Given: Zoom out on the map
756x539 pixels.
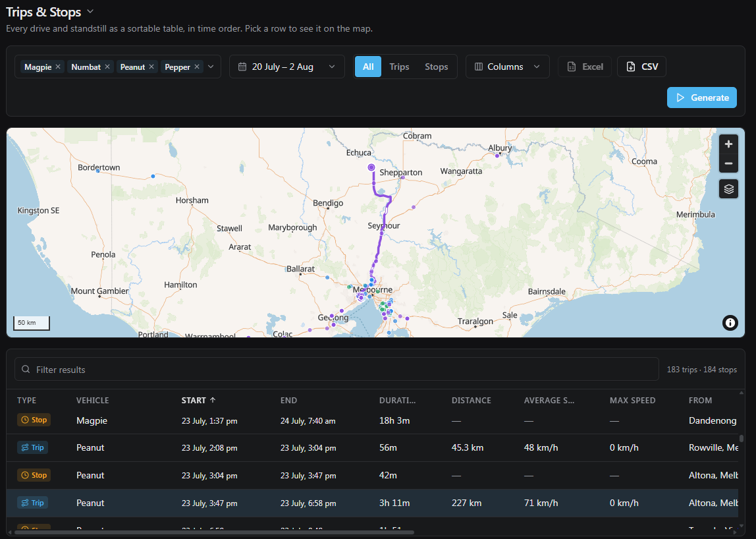Looking at the screenshot, I should click(x=728, y=163).
